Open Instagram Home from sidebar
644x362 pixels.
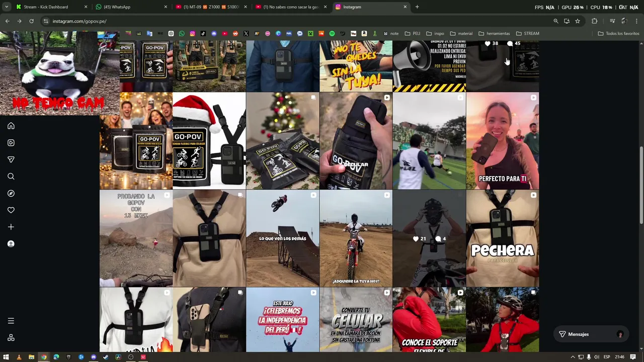point(11,126)
